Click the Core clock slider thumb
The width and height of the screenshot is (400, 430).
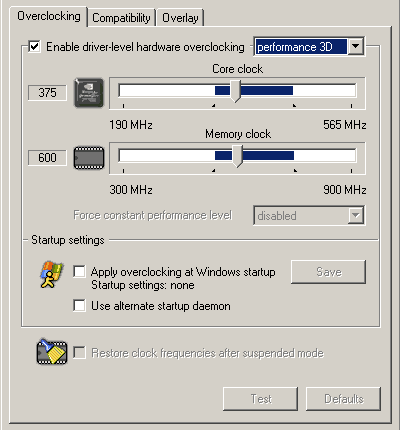235,91
